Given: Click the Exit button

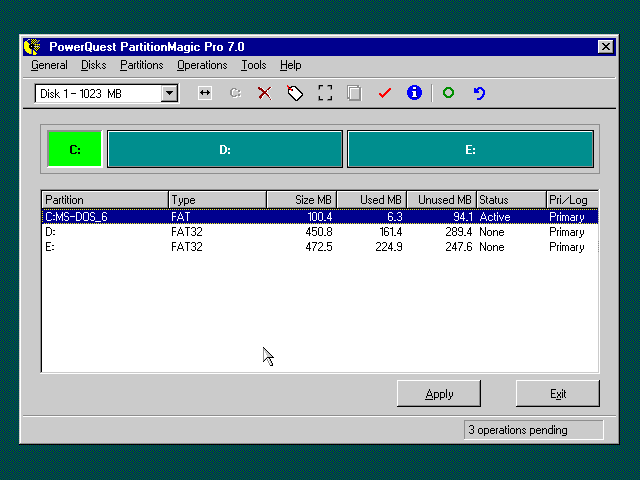Looking at the screenshot, I should point(558,393).
